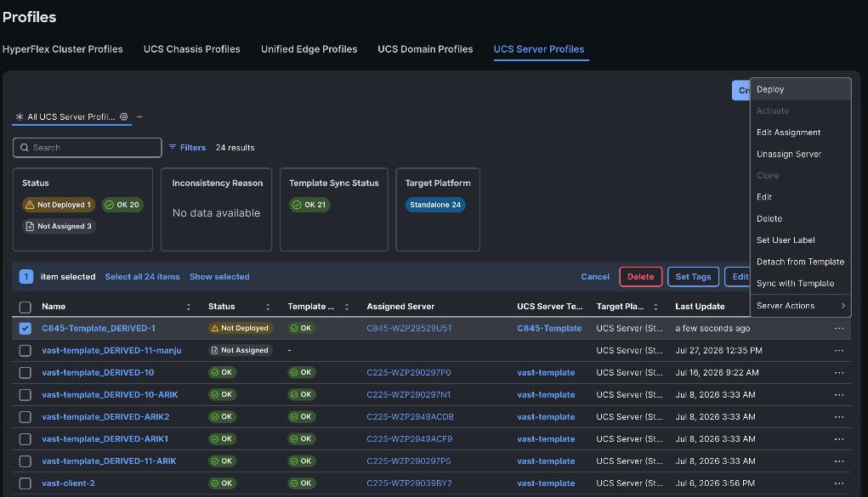This screenshot has width=868, height=497.
Task: Sort the table by Name column
Action: (x=188, y=307)
